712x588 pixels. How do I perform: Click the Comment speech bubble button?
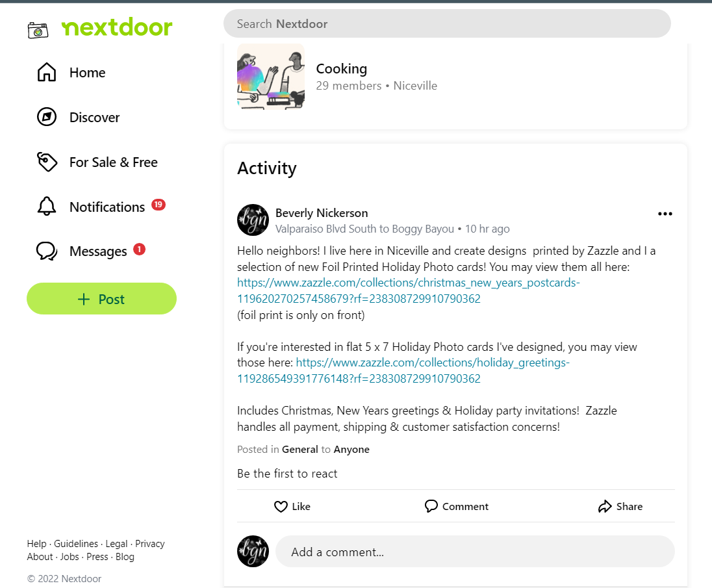coord(456,506)
